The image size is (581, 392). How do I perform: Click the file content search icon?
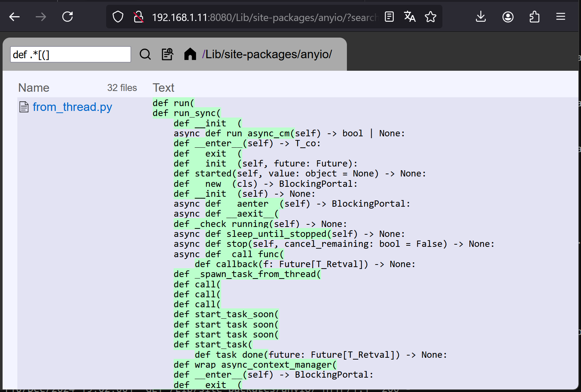pos(168,54)
